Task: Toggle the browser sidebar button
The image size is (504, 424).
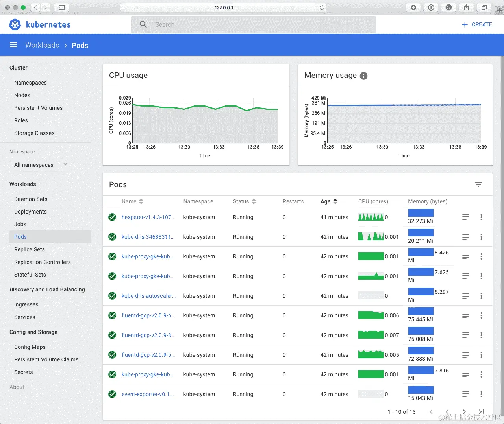Action: click(61, 7)
